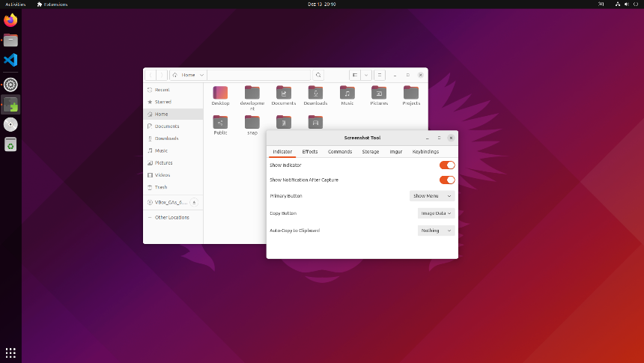Switch to the Effects tab
Image resolution: width=644 pixels, height=363 pixels.
(310, 151)
